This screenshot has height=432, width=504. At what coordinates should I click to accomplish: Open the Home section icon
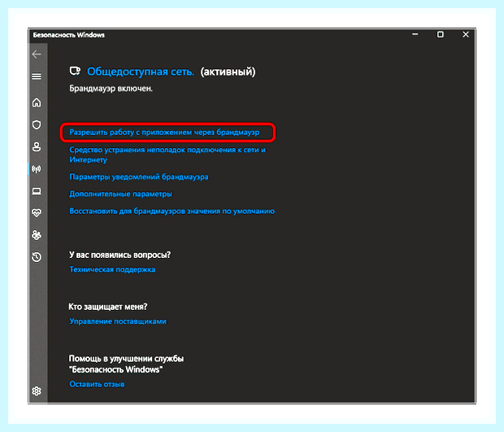[37, 103]
